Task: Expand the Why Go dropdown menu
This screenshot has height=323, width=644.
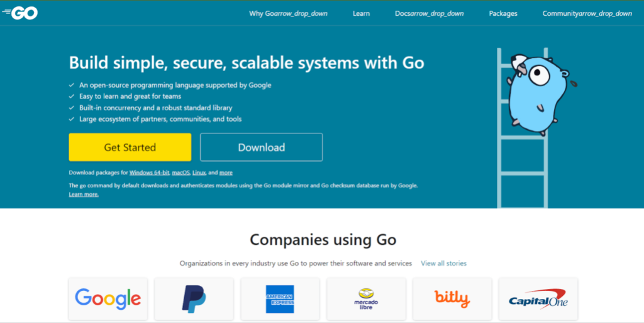Action: 288,14
